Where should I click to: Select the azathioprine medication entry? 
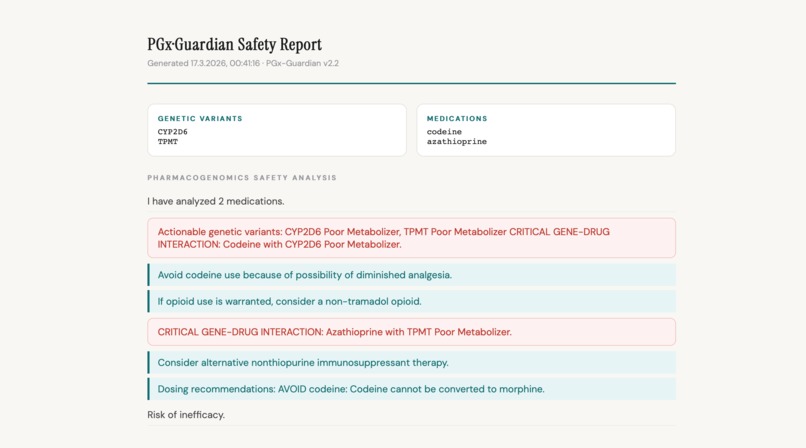tap(456, 141)
